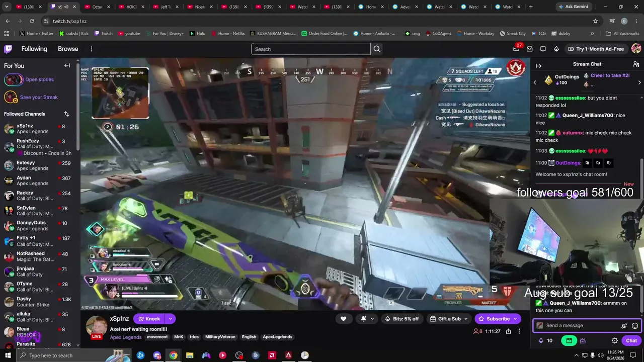Open the cheer bits icon in message box
The image size is (644, 362).
pos(624,326)
